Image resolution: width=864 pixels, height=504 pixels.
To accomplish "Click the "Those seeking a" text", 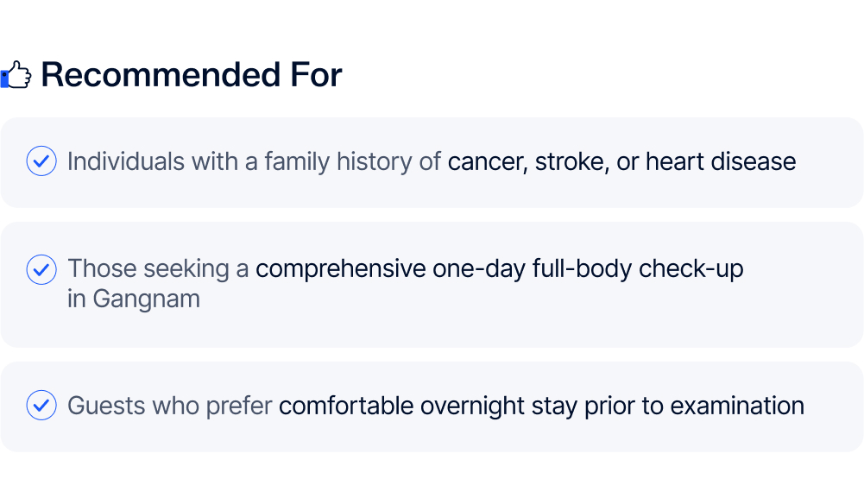I will tap(158, 269).
